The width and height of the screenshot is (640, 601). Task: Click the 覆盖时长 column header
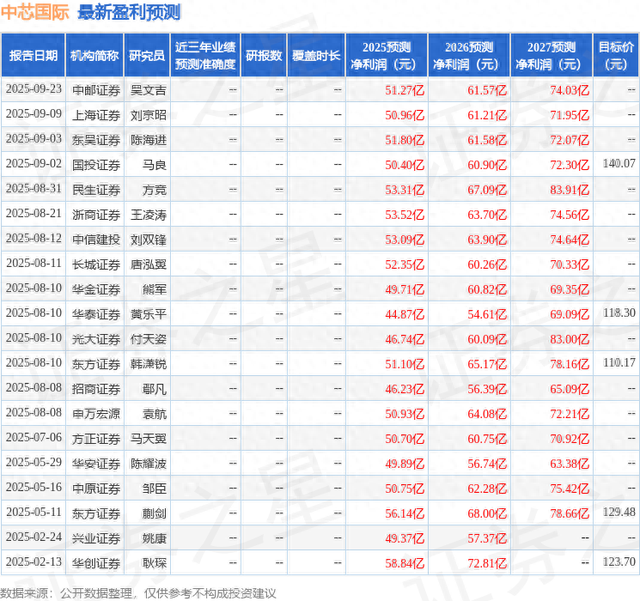tap(316, 56)
